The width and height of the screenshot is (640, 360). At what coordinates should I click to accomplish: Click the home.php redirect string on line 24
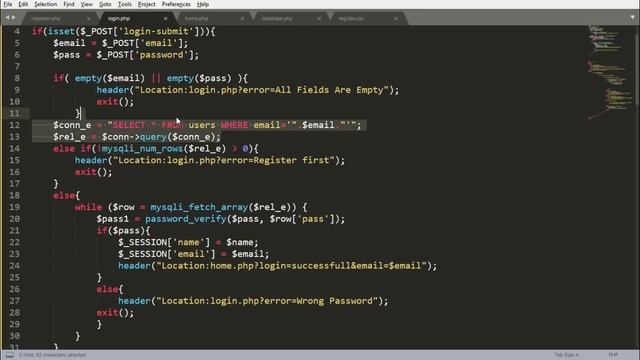291,266
